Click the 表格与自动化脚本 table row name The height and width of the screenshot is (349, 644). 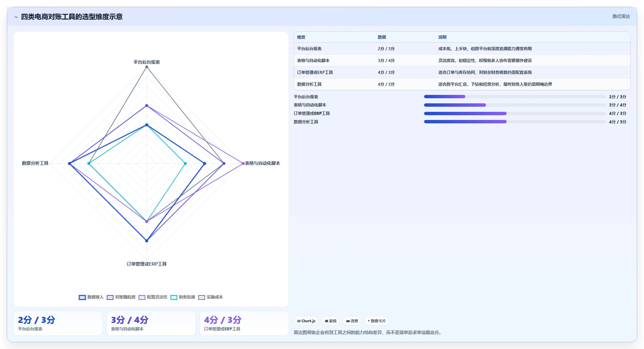[313, 61]
